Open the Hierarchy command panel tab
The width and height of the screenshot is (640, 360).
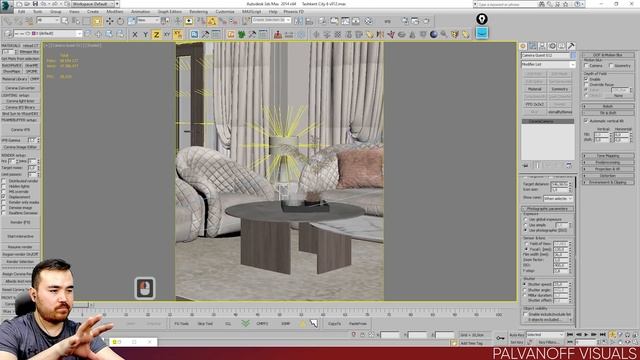542,46
